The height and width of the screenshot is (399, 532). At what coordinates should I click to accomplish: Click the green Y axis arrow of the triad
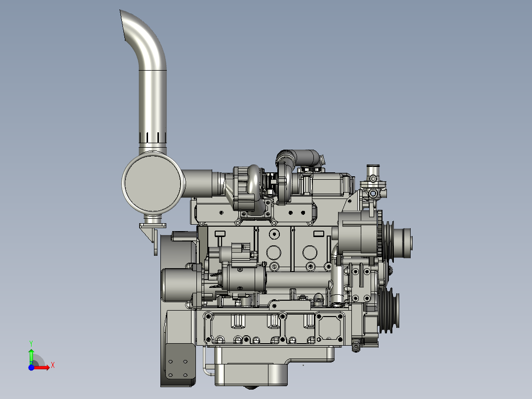pos(31,356)
